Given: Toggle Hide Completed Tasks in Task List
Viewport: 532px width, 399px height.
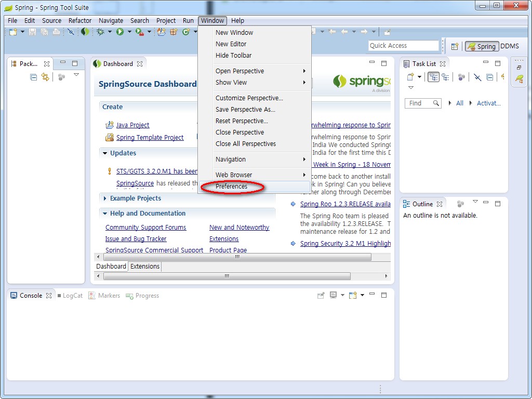Looking at the screenshot, I should tap(477, 77).
